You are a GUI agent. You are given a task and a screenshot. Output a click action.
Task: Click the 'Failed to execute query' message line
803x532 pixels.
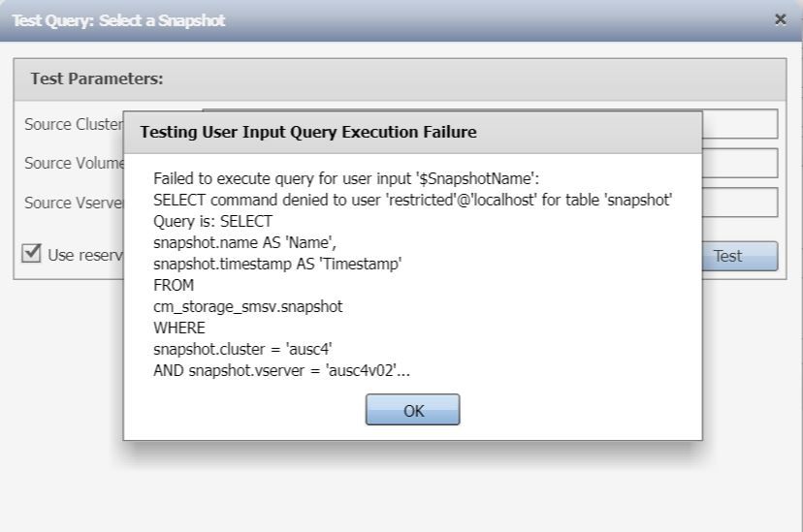[x=353, y=179]
